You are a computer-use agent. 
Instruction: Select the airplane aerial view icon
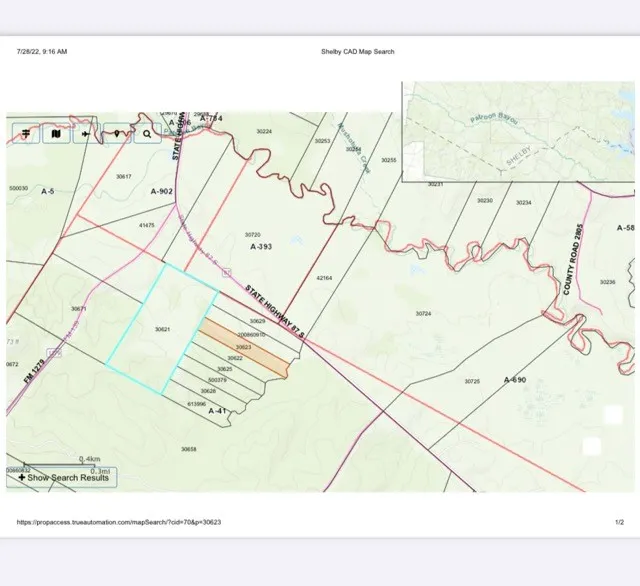[87, 133]
